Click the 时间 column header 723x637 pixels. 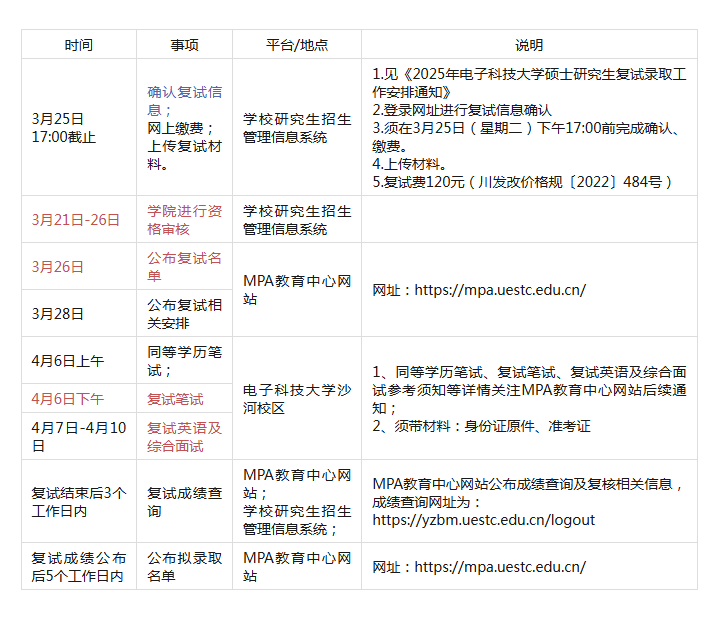[x=79, y=45]
